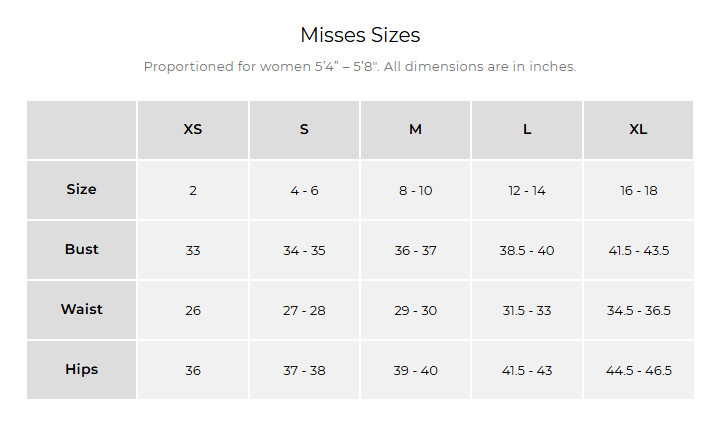Select the M column header
The image size is (710, 432).
[415, 130]
